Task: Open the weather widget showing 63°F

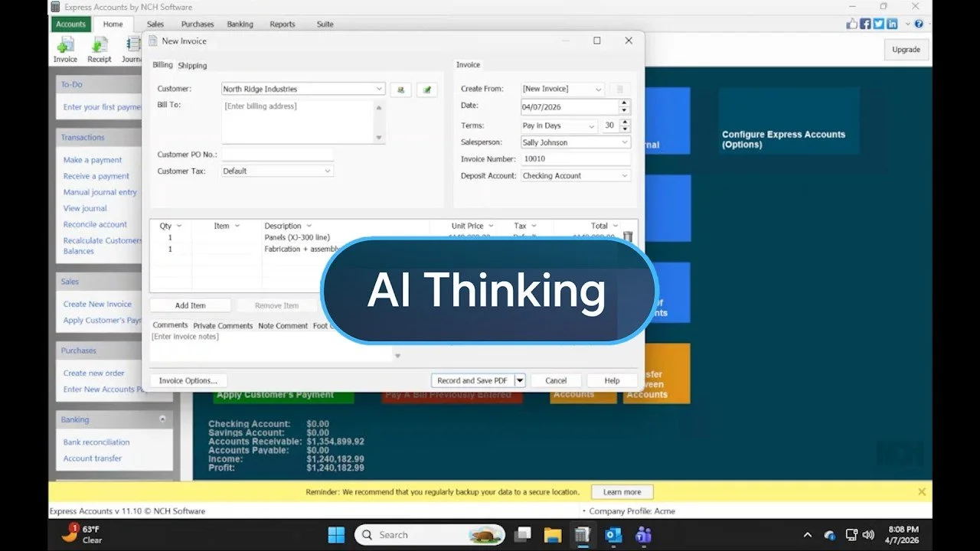Action: point(81,534)
